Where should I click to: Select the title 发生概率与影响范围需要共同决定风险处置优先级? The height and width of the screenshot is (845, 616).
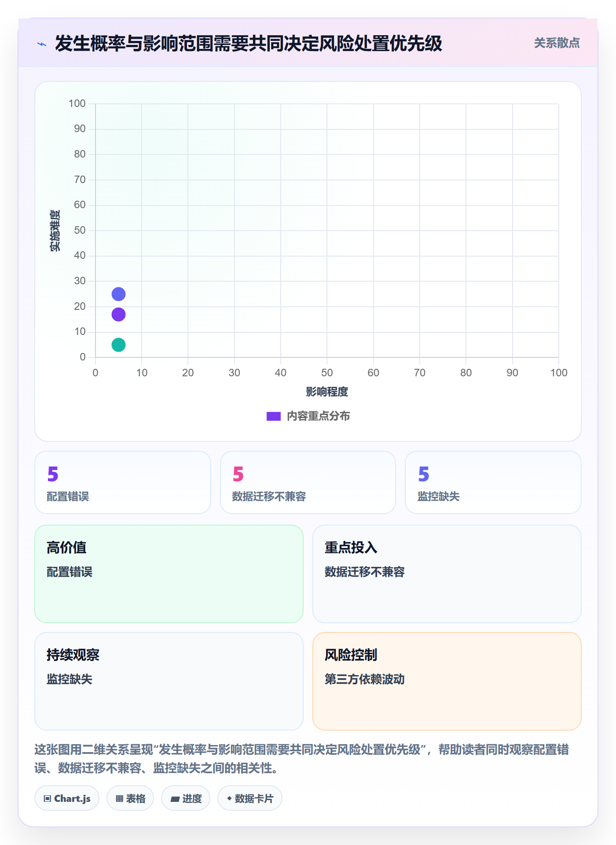pyautogui.click(x=249, y=44)
